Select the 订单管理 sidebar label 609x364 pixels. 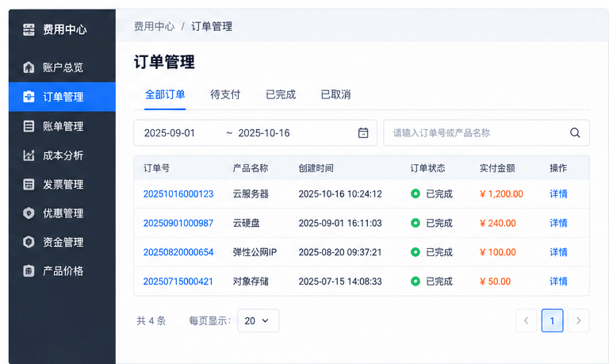[63, 97]
